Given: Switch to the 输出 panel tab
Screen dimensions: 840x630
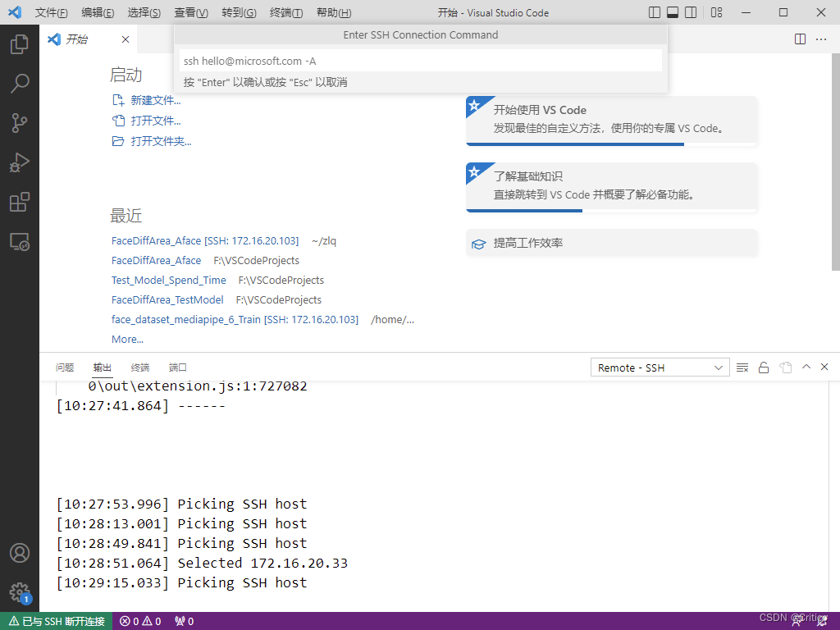Looking at the screenshot, I should (103, 367).
